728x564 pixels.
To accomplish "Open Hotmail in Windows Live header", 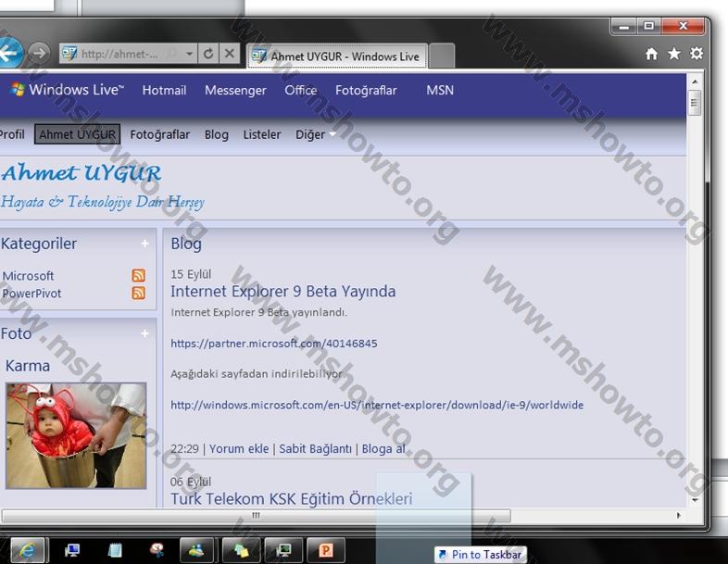I will point(164,90).
